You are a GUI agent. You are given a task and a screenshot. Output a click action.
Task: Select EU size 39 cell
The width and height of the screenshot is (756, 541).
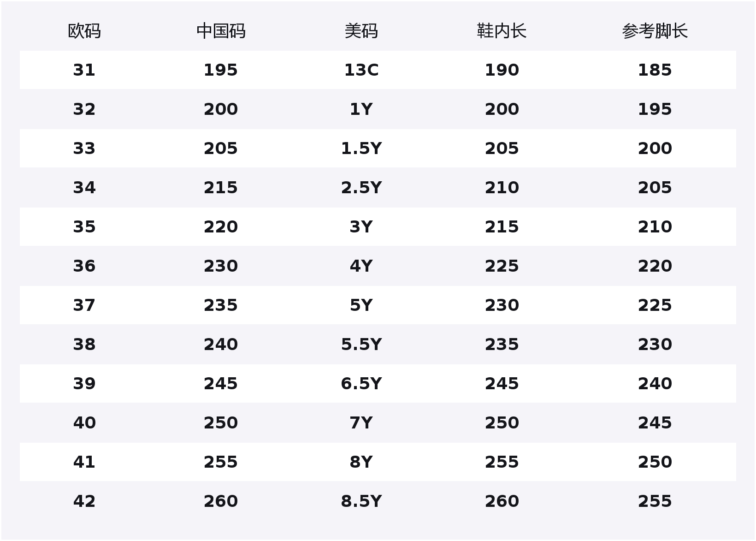[x=84, y=384]
